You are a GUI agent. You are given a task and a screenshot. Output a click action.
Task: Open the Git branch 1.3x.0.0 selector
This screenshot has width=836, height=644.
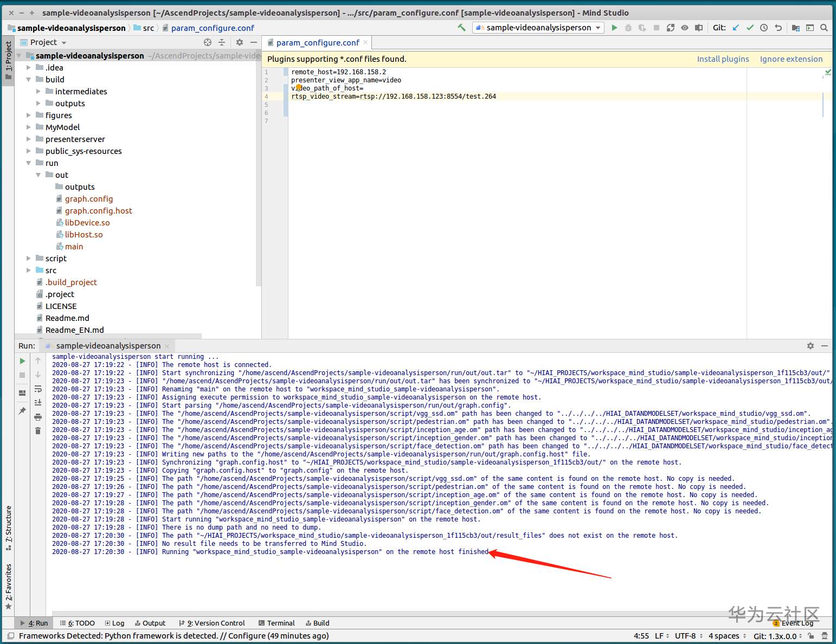[778, 636]
